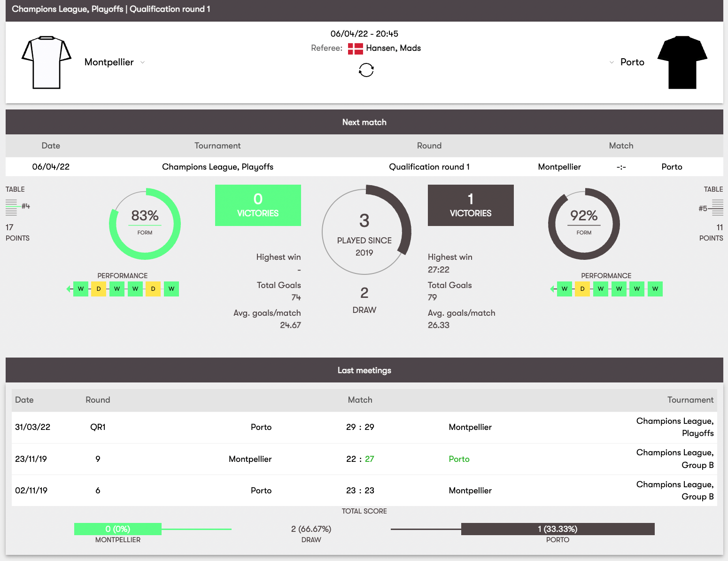Viewport: 728px width, 561px height.
Task: Click Montpellier's white jersey icon
Action: coord(46,62)
